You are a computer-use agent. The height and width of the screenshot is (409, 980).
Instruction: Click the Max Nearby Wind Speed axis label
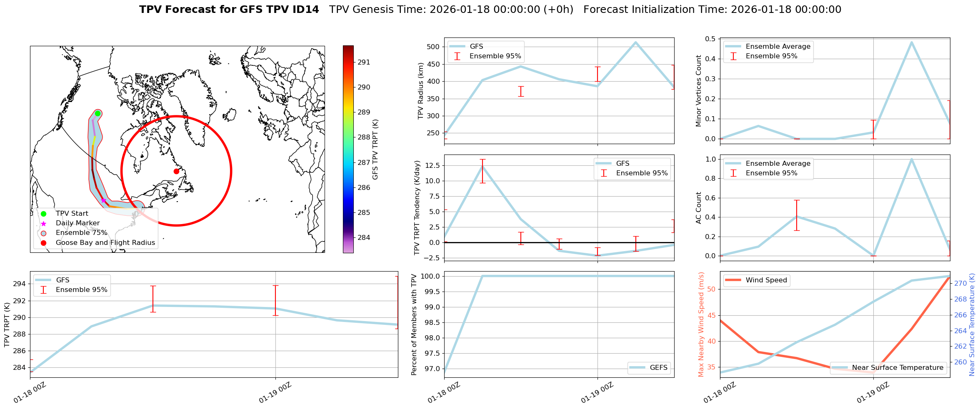click(701, 324)
